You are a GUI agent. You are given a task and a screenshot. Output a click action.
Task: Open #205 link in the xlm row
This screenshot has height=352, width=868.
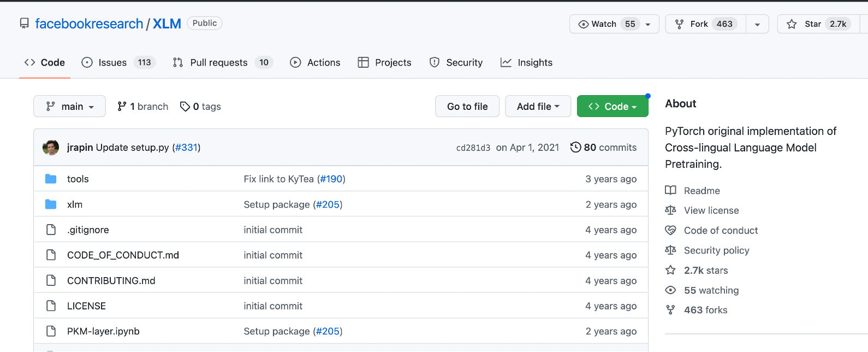(328, 204)
